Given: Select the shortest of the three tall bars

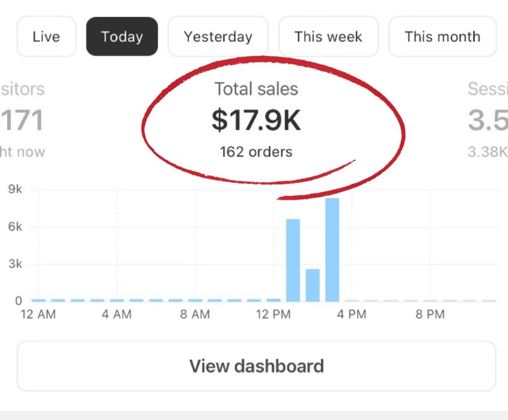Looking at the screenshot, I should pos(312,285).
